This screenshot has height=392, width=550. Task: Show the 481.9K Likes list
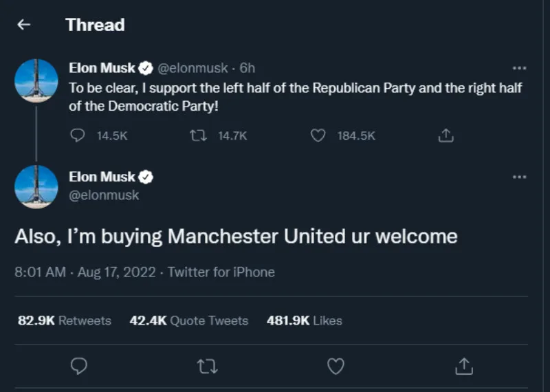304,320
